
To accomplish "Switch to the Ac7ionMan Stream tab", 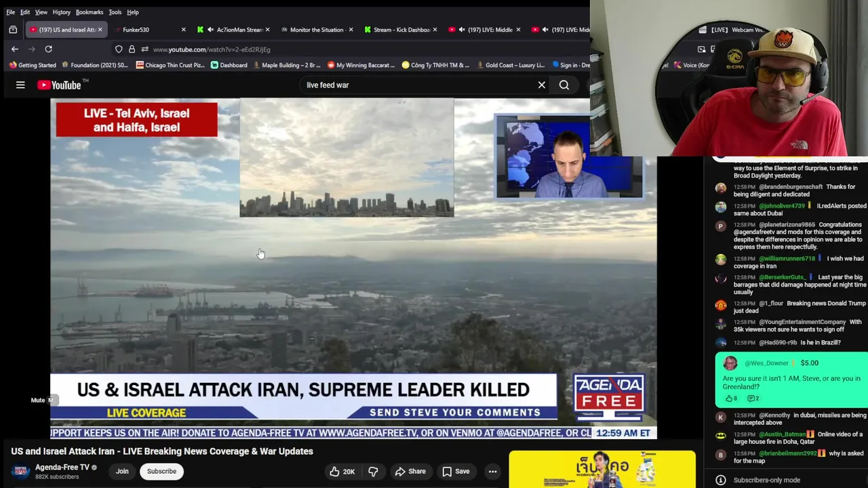I will click(233, 30).
